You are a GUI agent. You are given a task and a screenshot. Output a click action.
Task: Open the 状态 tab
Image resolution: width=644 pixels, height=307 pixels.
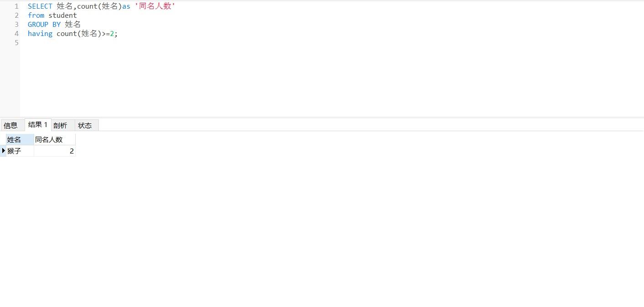[x=85, y=126]
